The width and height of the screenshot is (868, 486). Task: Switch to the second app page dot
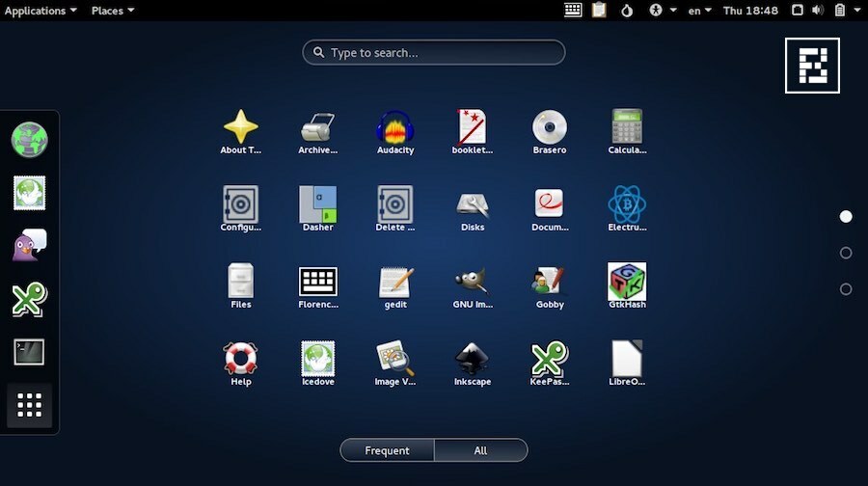(846, 253)
